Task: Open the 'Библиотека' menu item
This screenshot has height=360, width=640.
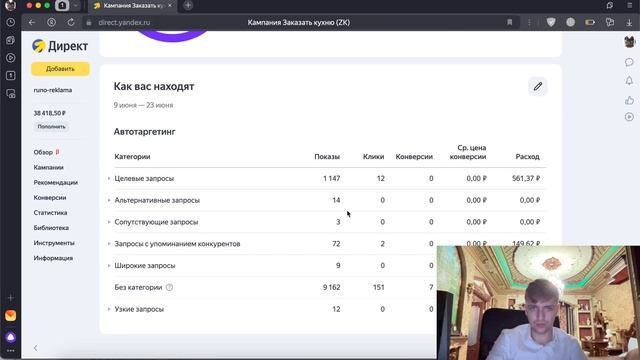Action: pos(51,228)
